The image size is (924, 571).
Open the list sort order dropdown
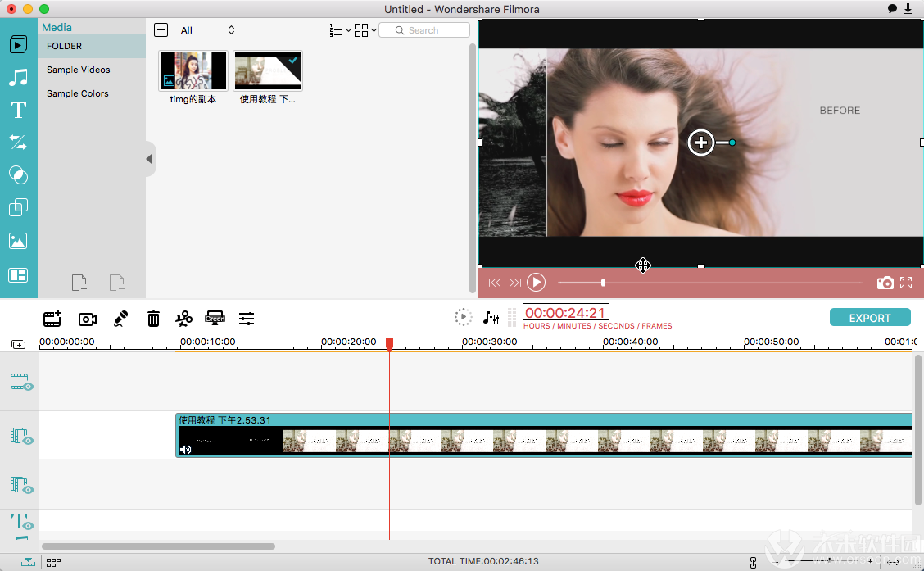coord(340,30)
